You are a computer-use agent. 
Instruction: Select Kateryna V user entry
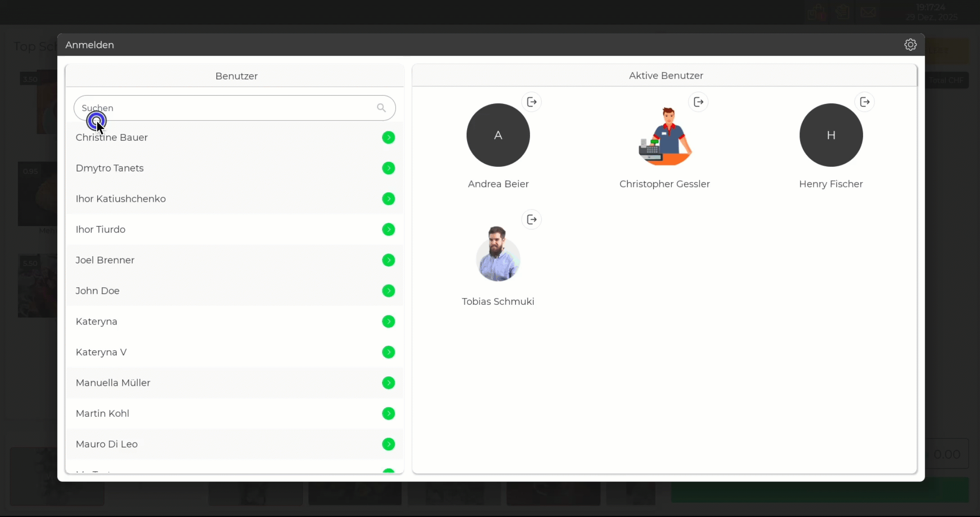101,352
